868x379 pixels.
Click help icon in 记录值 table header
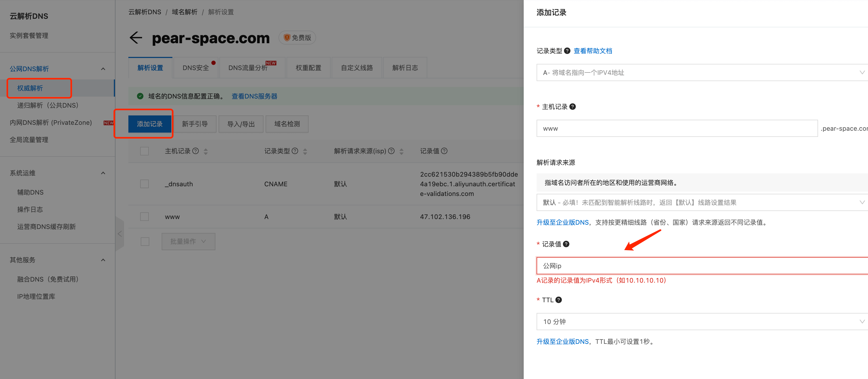[x=444, y=151]
